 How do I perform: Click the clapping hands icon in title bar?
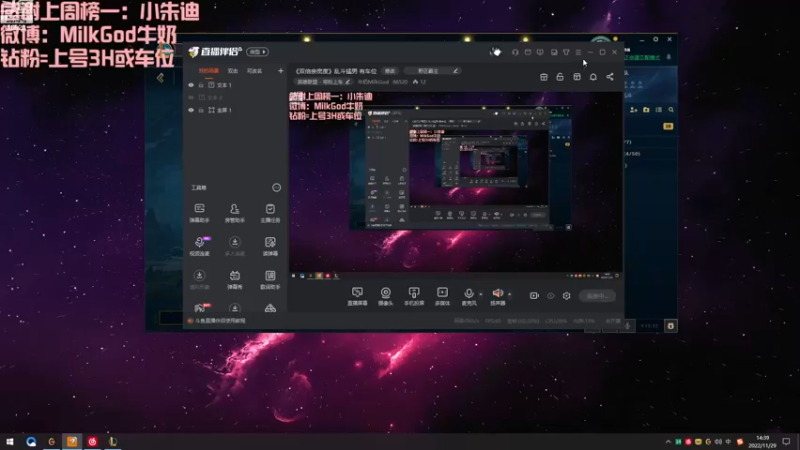pos(495,52)
